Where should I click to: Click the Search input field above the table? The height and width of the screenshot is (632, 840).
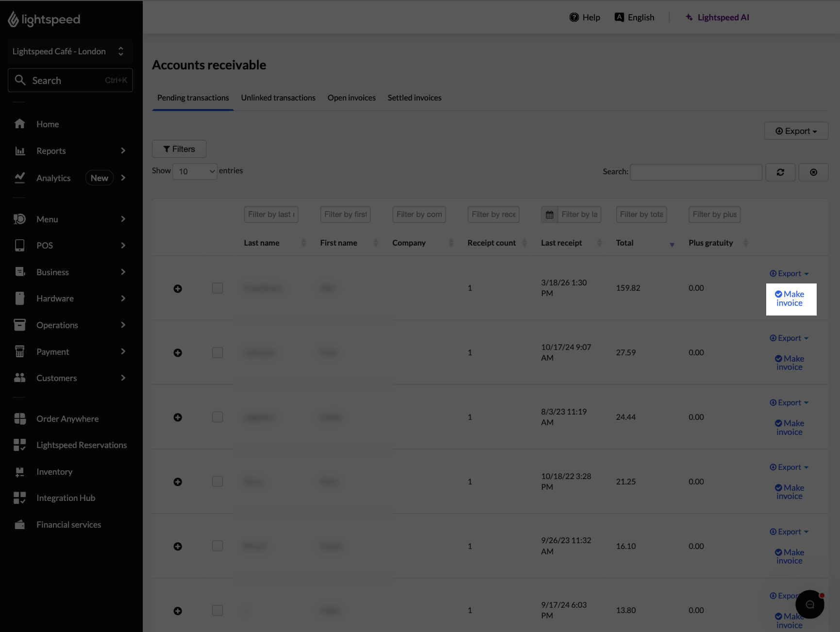pyautogui.click(x=695, y=172)
